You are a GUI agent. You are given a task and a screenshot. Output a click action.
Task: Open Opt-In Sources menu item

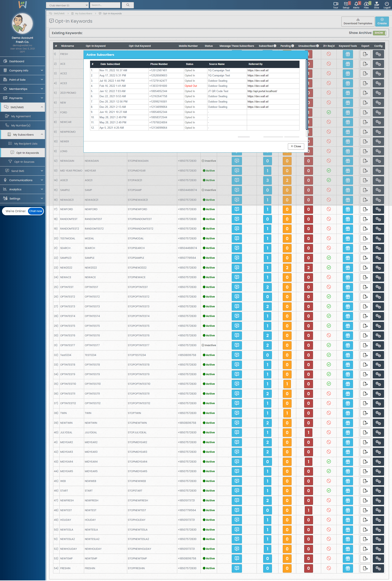point(24,162)
